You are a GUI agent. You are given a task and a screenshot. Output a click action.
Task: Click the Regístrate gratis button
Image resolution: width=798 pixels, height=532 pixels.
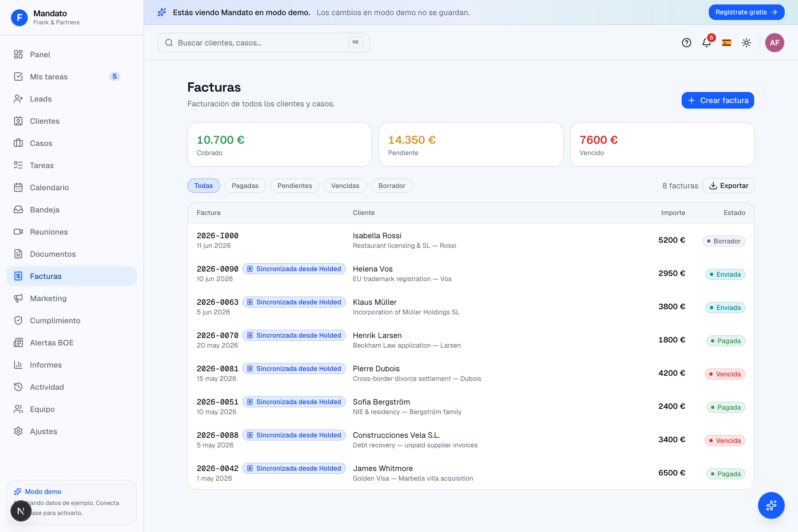pyautogui.click(x=746, y=12)
